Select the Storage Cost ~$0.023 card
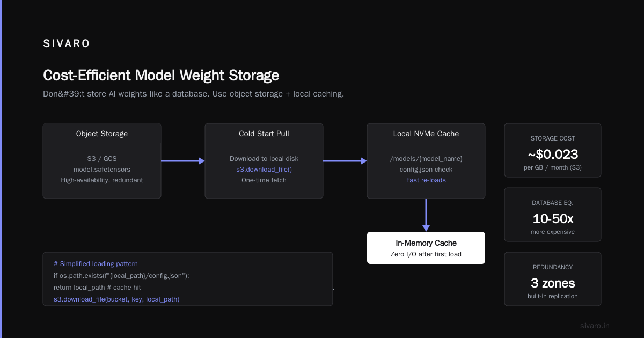The height and width of the screenshot is (338, 644). pyautogui.click(x=553, y=150)
